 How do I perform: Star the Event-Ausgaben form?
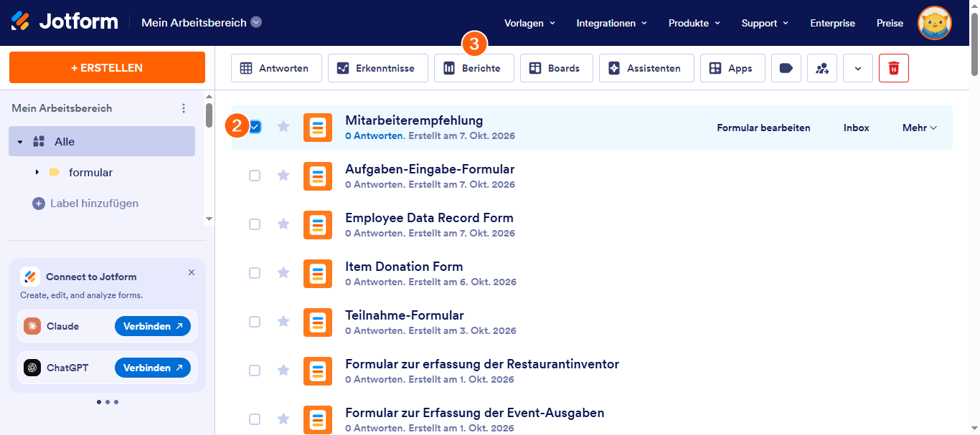(x=283, y=419)
